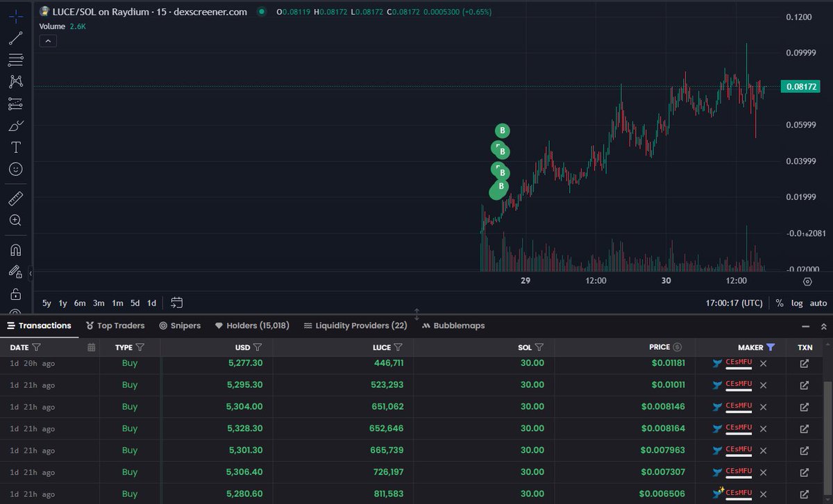Filter transactions by DATE
The height and width of the screenshot is (504, 833).
coord(37,347)
